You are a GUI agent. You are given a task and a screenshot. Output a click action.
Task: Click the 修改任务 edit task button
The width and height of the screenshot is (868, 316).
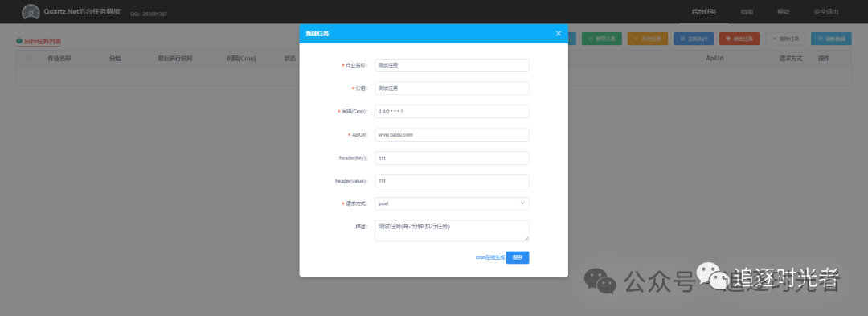coord(739,39)
